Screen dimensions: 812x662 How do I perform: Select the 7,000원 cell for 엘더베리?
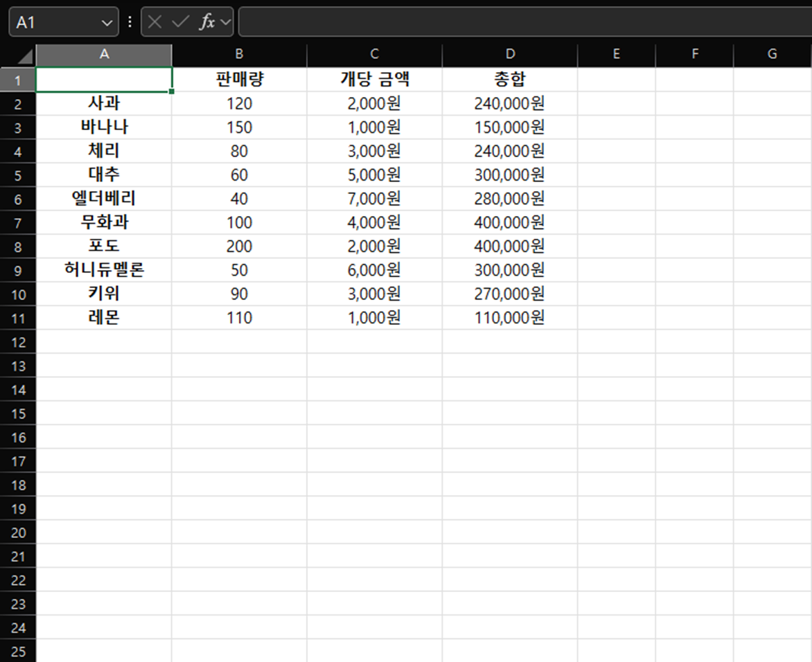coord(374,198)
